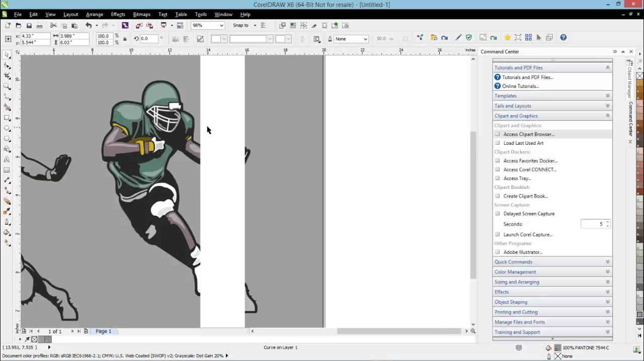
Task: Check the Load Last Used Art checkbox
Action: coord(498,143)
